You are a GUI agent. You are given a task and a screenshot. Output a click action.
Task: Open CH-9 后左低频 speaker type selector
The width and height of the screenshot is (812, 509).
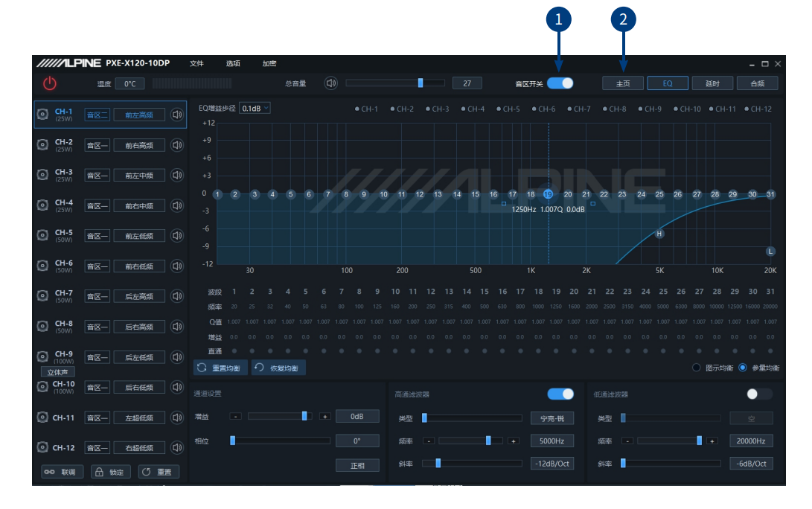139,357
